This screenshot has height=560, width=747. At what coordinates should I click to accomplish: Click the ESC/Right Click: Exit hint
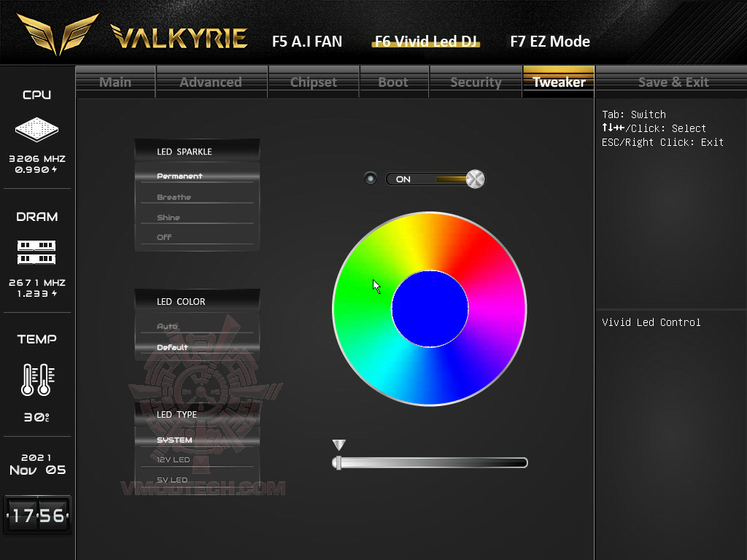click(662, 142)
